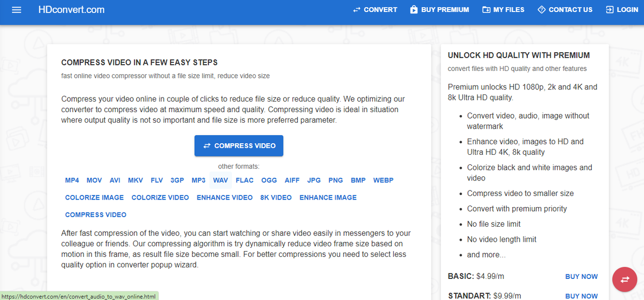The width and height of the screenshot is (644, 300).
Task: Select the AIFF format link
Action: coord(292,180)
